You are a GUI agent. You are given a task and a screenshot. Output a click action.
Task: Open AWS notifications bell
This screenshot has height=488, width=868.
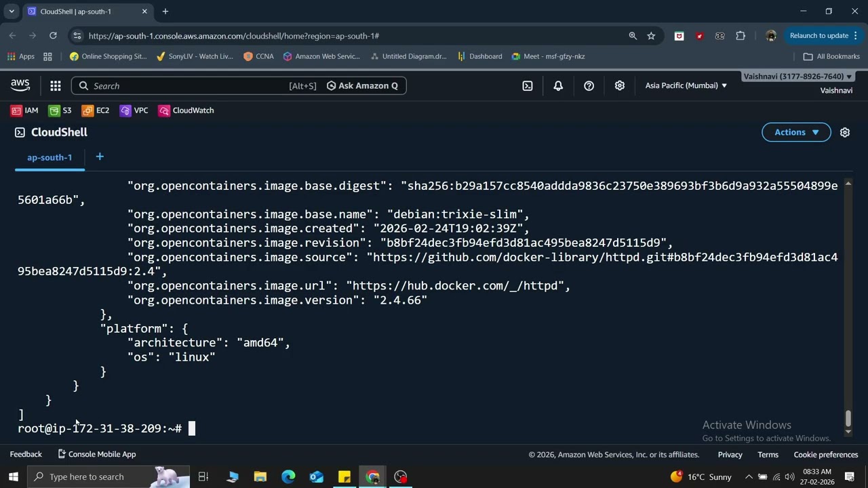pos(558,85)
